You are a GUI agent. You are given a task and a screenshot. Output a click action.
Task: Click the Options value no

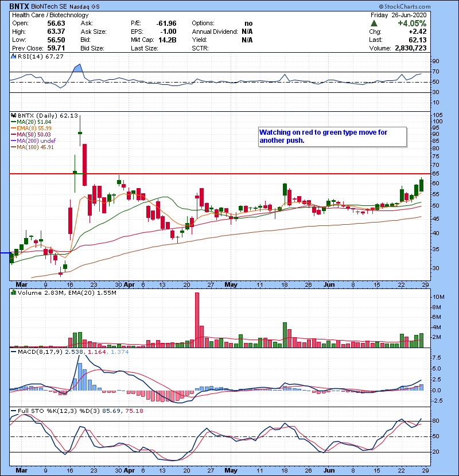248,24
